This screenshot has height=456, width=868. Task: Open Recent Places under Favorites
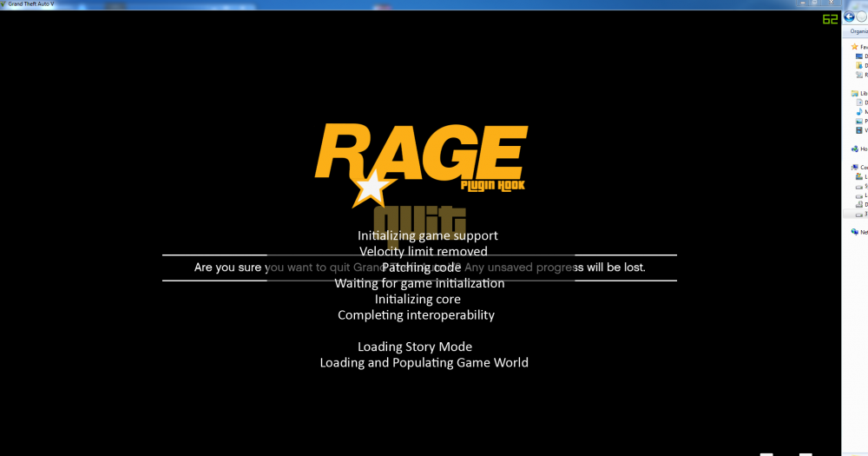(x=863, y=75)
